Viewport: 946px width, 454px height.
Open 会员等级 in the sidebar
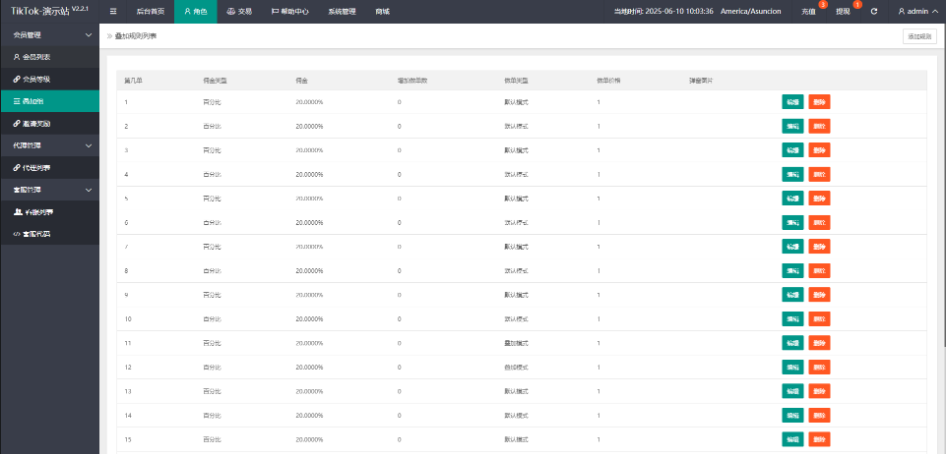(49, 79)
